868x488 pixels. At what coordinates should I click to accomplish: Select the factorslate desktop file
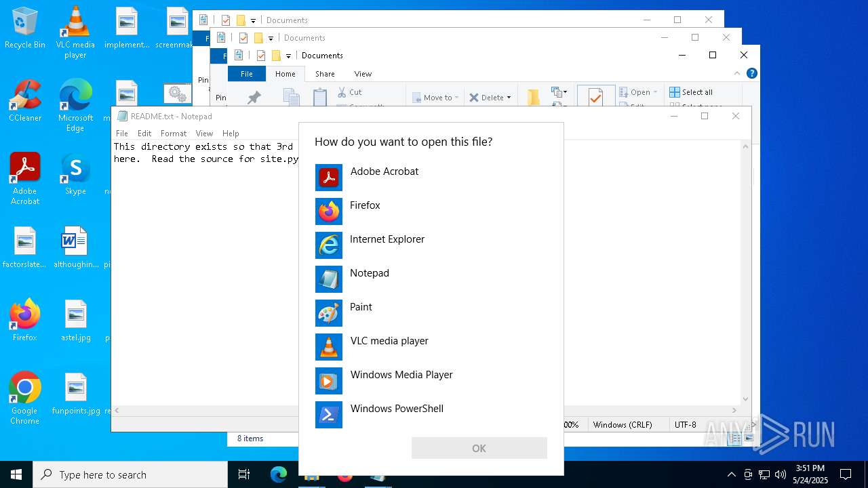[x=25, y=248]
